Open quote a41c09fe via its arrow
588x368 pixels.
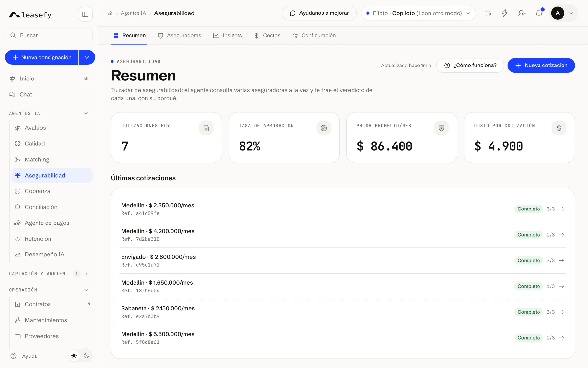coord(562,209)
